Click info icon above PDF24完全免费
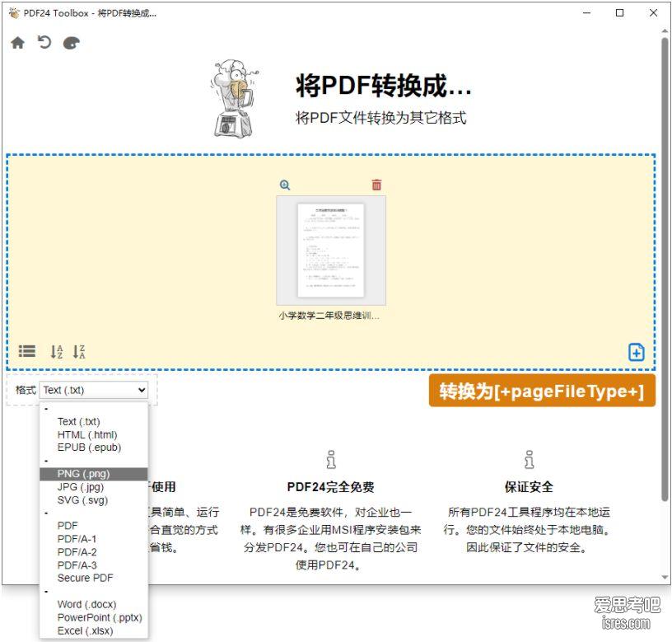 [x=331, y=459]
